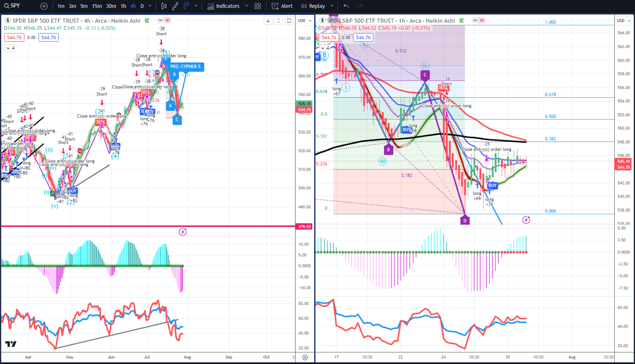Screen dimensions: 635x364
Task: Select the active 4h timeframe
Action: click(133, 6)
